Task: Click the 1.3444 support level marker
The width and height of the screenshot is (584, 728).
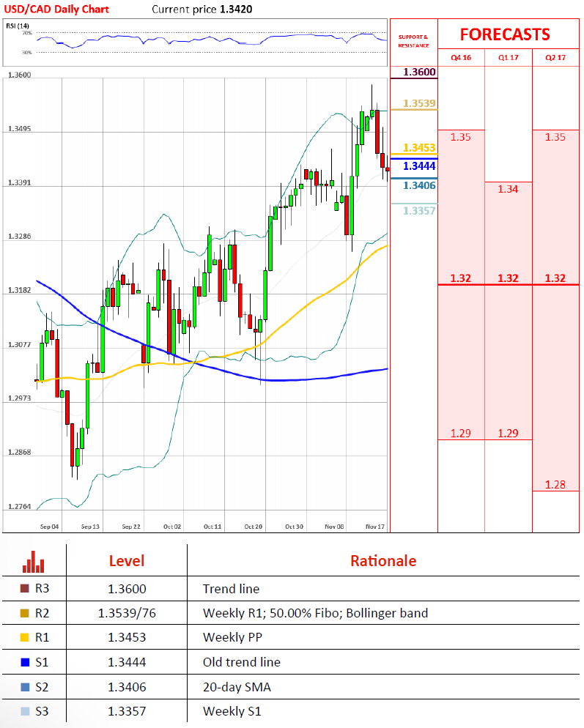Action: [419, 166]
